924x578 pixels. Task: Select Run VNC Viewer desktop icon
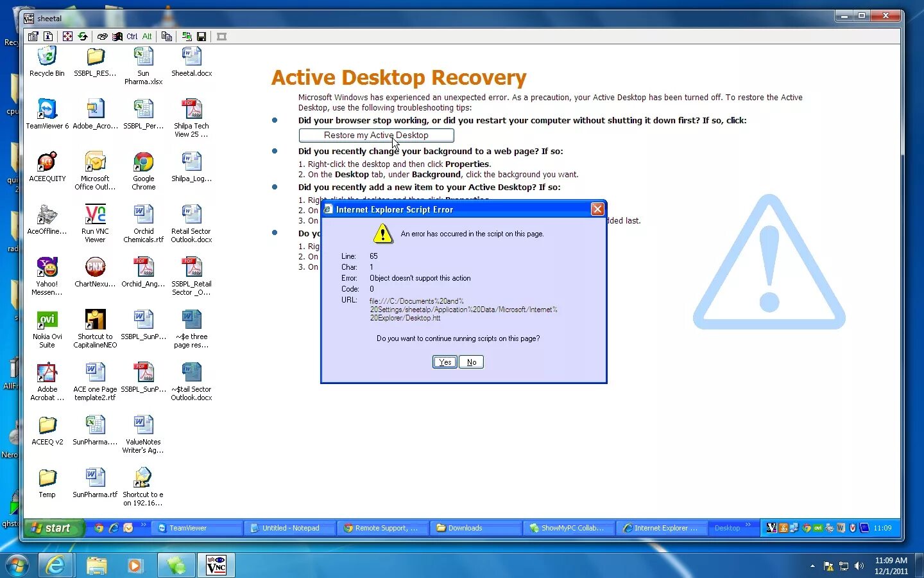tap(95, 223)
